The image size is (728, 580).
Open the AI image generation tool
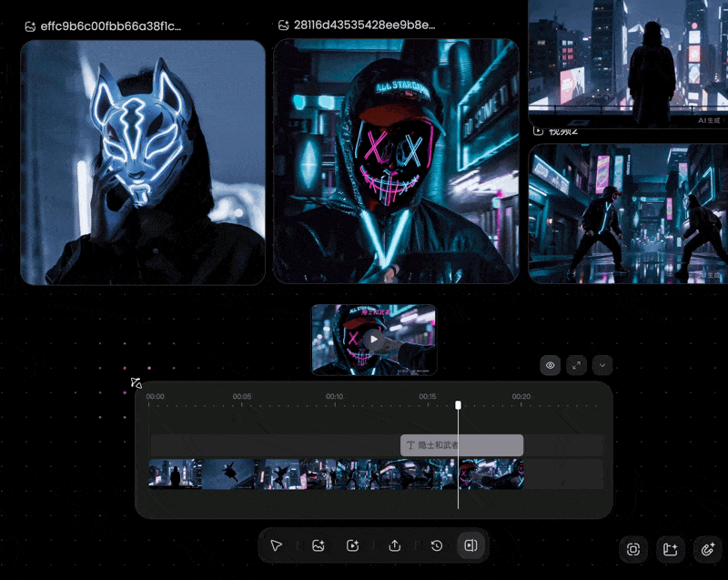[318, 545]
